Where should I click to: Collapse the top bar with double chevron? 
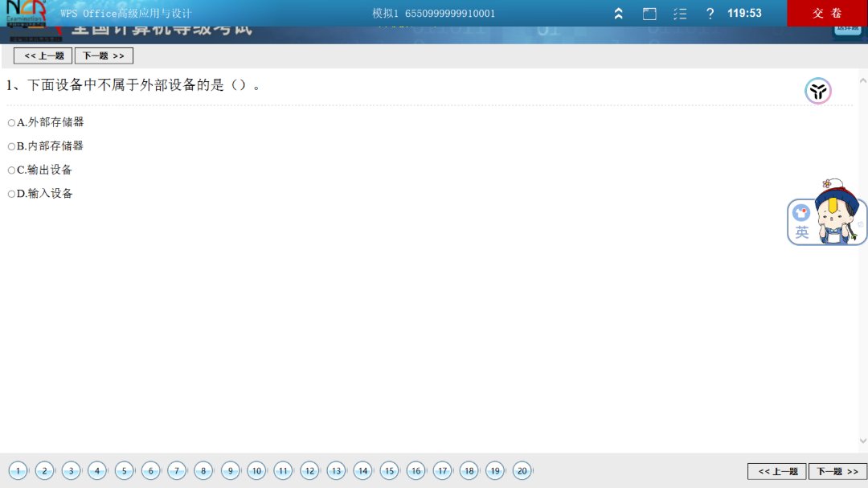618,14
